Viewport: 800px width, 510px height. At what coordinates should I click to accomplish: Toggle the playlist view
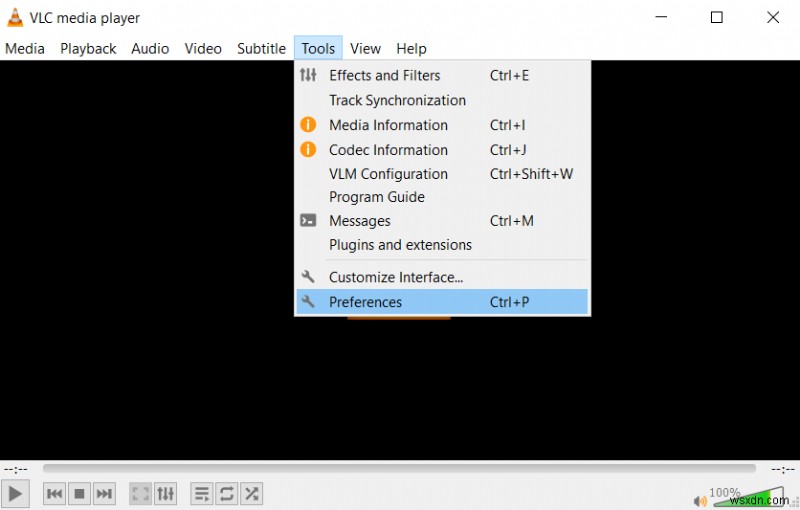click(x=202, y=494)
